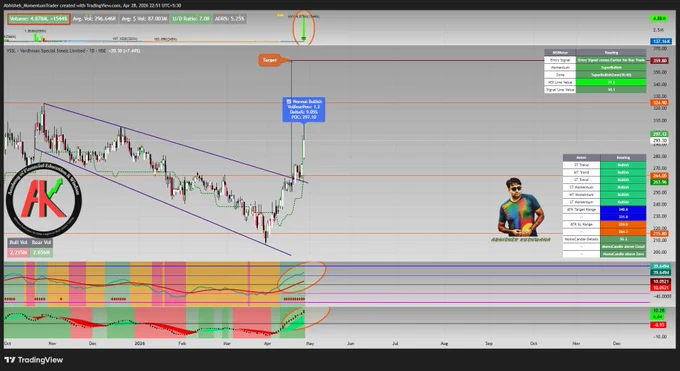Viewport: 680px width, 371px height.
Task: Select the orange Target label
Action: coord(270,60)
